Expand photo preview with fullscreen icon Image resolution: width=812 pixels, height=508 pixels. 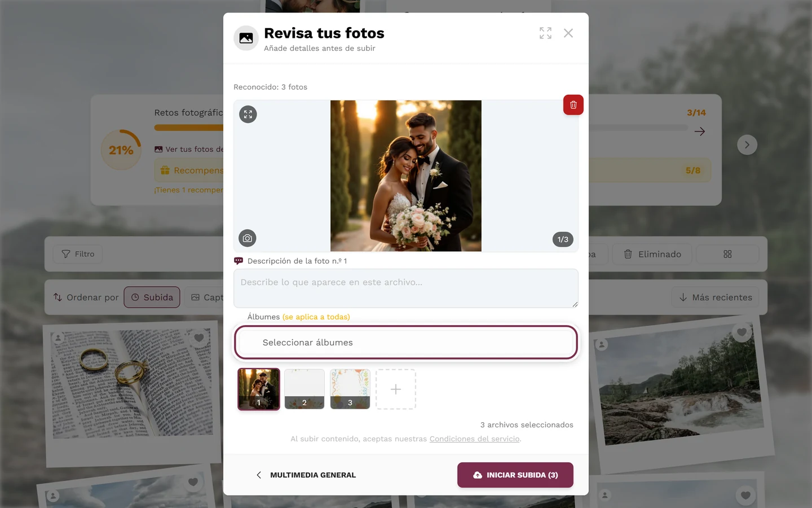click(248, 115)
